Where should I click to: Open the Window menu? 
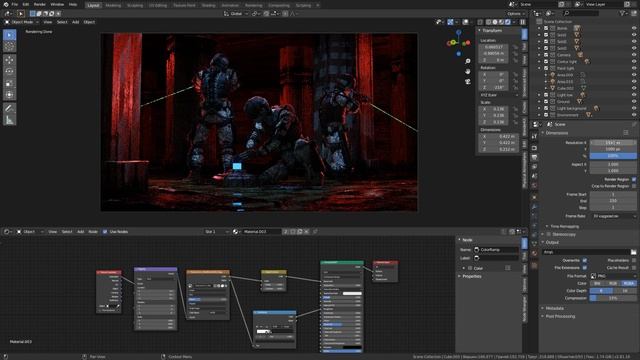click(x=57, y=4)
